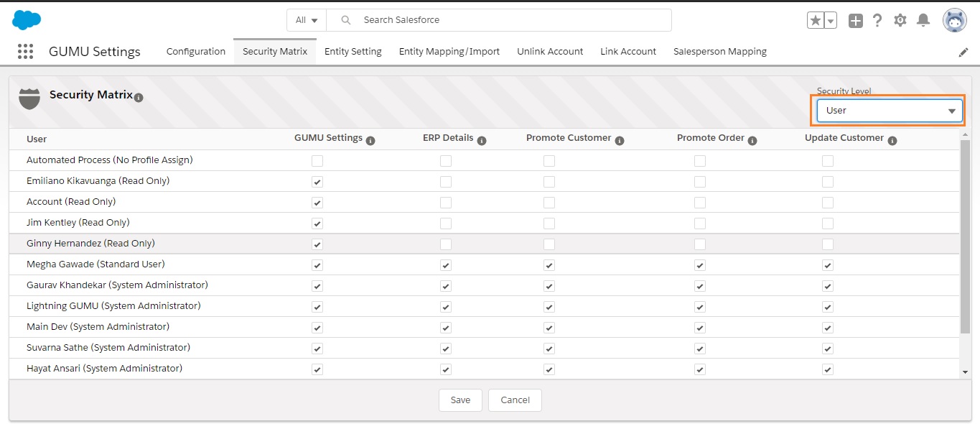Uncheck Promote Order for Main Dev
This screenshot has width=980, height=424.
700,328
